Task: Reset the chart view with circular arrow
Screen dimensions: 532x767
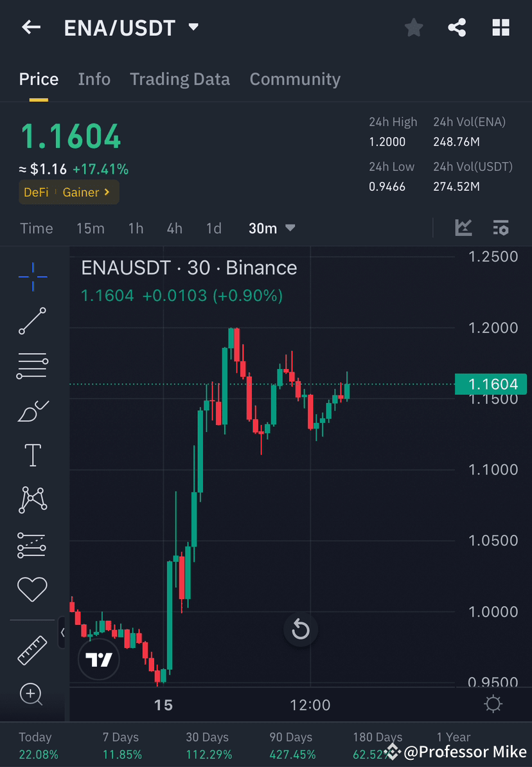Action: pos(300,629)
